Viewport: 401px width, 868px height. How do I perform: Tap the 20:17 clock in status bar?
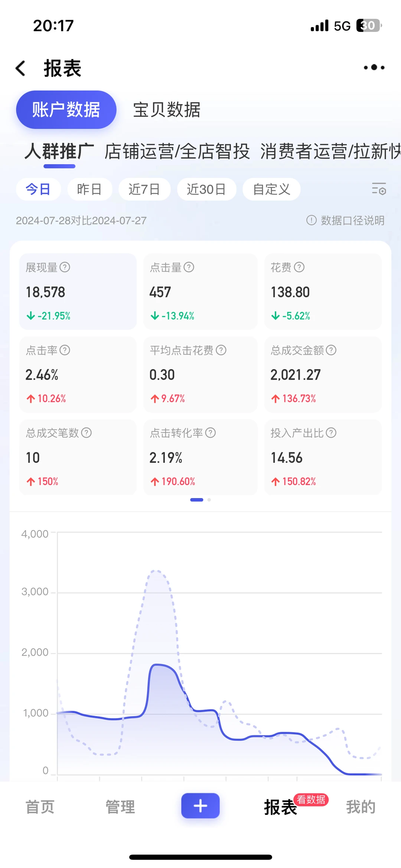click(x=53, y=26)
